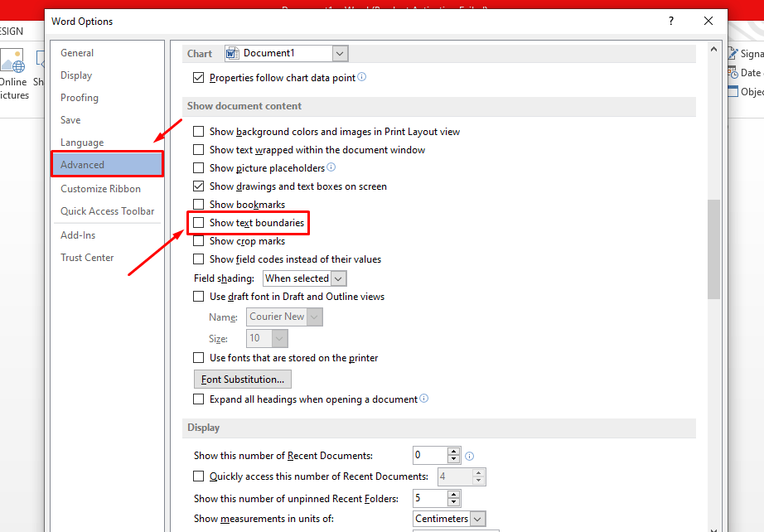
Task: Click the options panel vertical scrollbar thumb
Action: 713,249
